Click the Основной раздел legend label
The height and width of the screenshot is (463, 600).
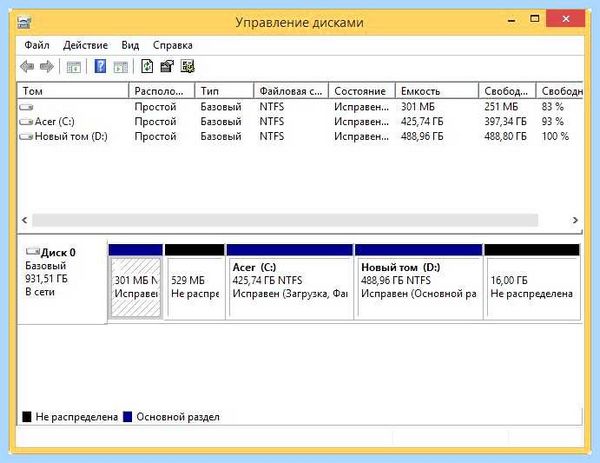(178, 417)
